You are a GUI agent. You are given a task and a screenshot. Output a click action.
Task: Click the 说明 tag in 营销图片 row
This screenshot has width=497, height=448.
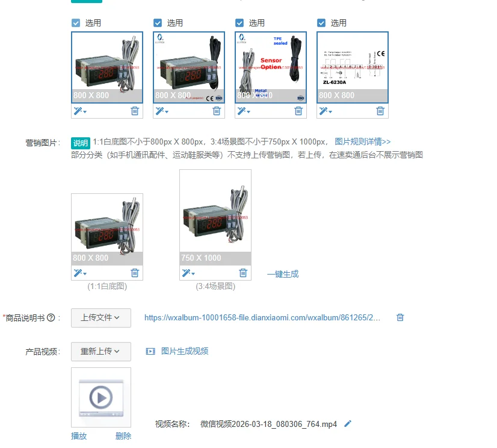click(x=81, y=143)
